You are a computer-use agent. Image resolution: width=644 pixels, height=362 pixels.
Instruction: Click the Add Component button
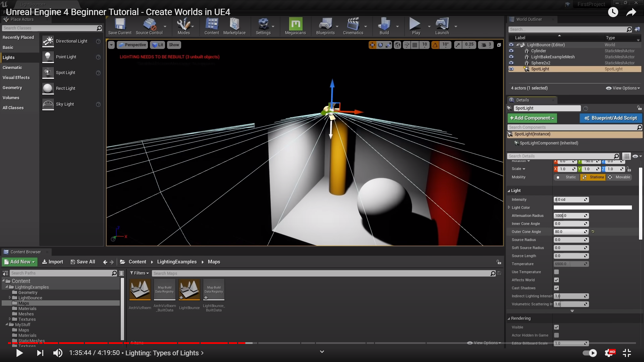(x=532, y=118)
